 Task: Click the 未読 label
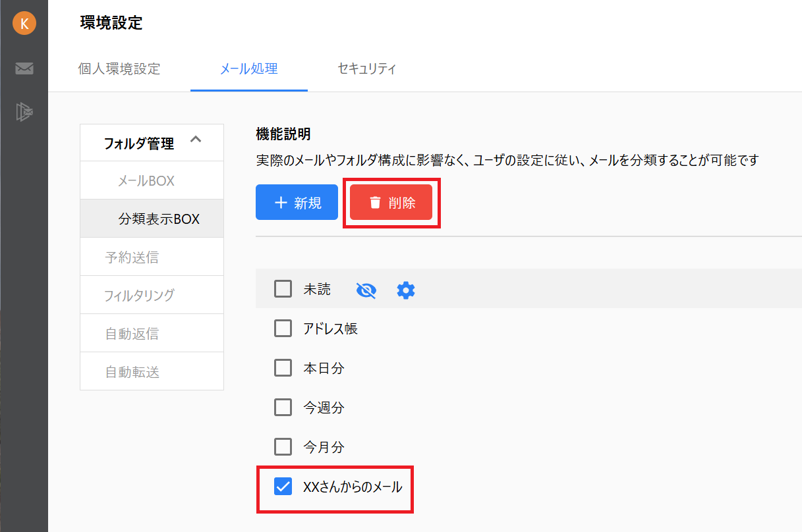tap(317, 289)
